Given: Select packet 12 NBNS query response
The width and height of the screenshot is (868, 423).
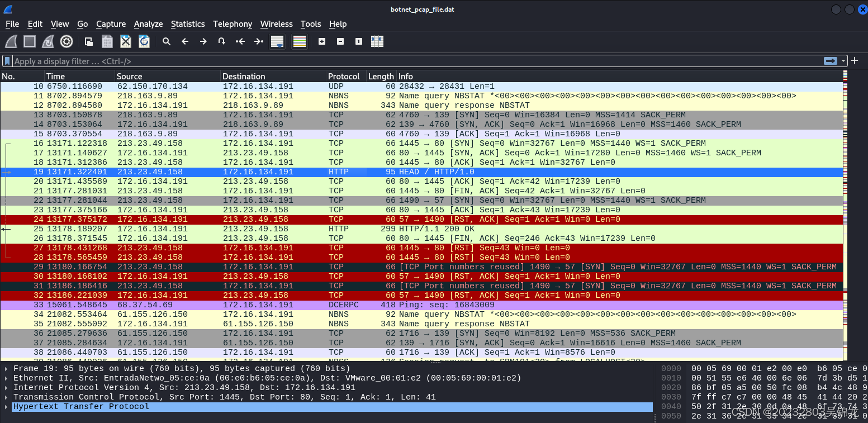Looking at the screenshot, I should click(x=421, y=105).
